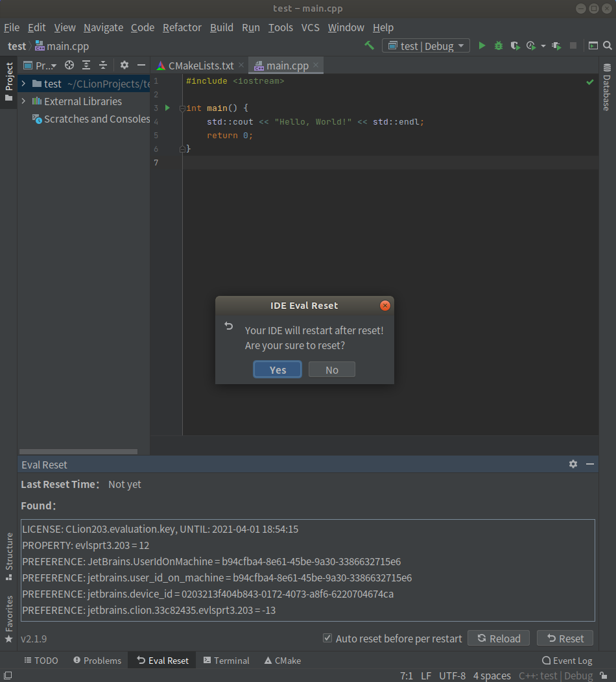
Task: Open Search Everywhere magnifier icon
Action: click(x=608, y=45)
